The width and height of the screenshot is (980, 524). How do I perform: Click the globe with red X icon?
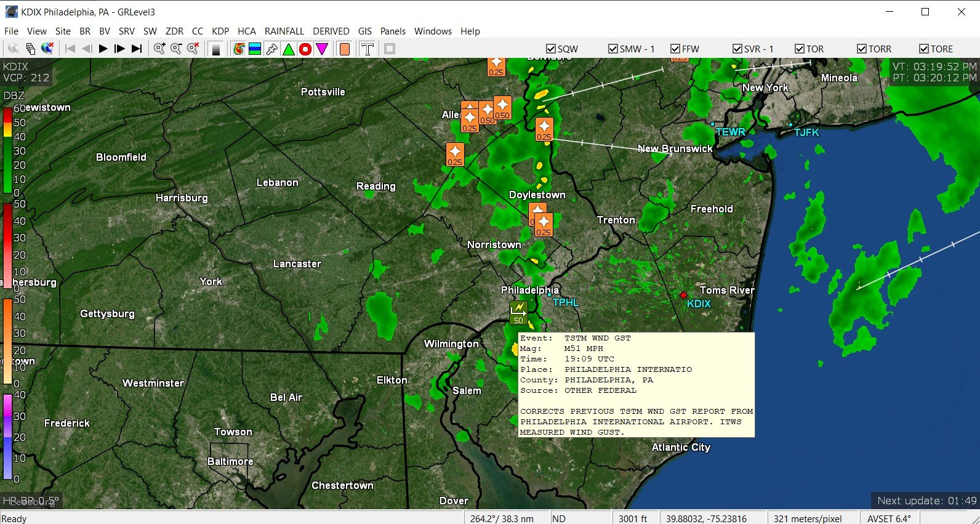pyautogui.click(x=47, y=49)
